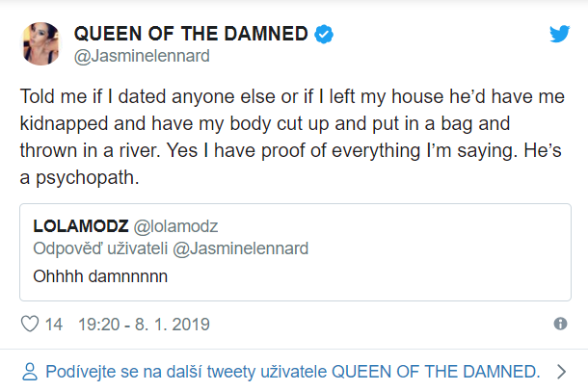Select the 'He's a psychopath' sentence
The height and width of the screenshot is (391, 588).
(290, 164)
